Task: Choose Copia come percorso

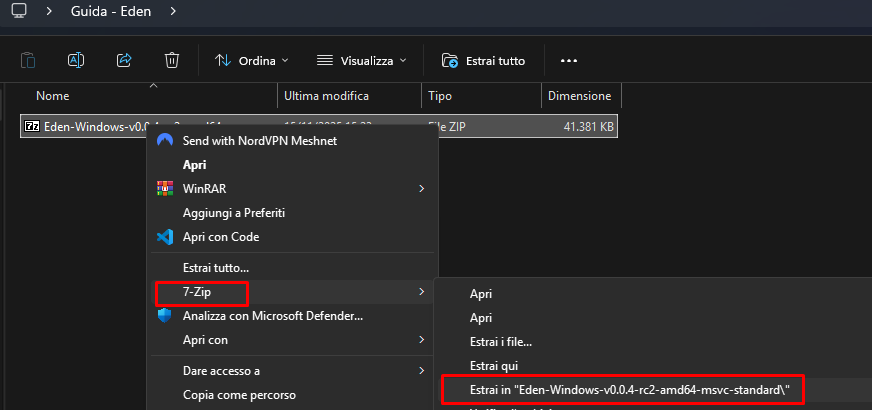Action: coord(293,395)
